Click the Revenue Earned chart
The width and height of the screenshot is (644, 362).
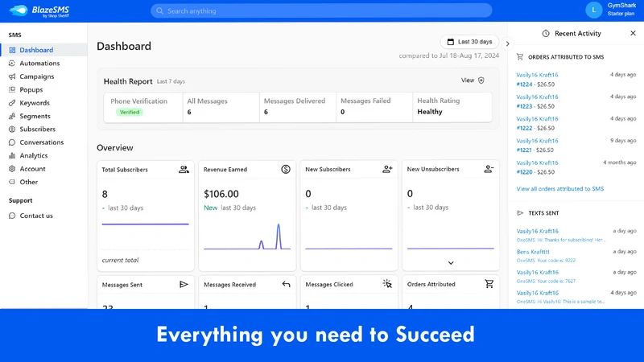(x=247, y=237)
